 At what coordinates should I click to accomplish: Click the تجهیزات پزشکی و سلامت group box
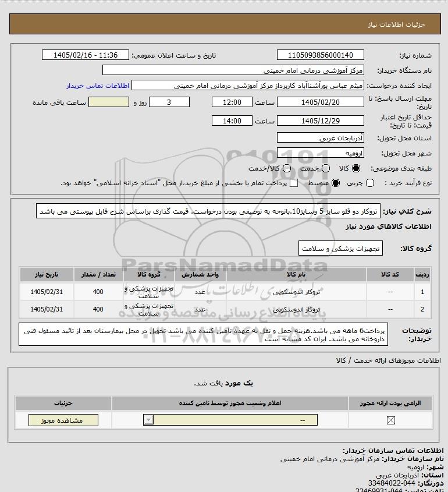[340, 248]
